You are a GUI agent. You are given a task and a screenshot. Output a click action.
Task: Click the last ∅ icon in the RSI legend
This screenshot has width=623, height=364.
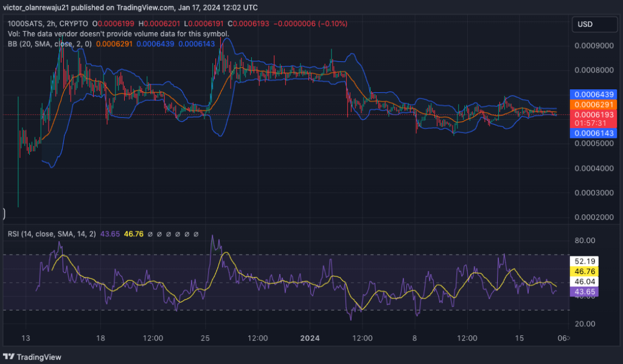click(x=196, y=234)
